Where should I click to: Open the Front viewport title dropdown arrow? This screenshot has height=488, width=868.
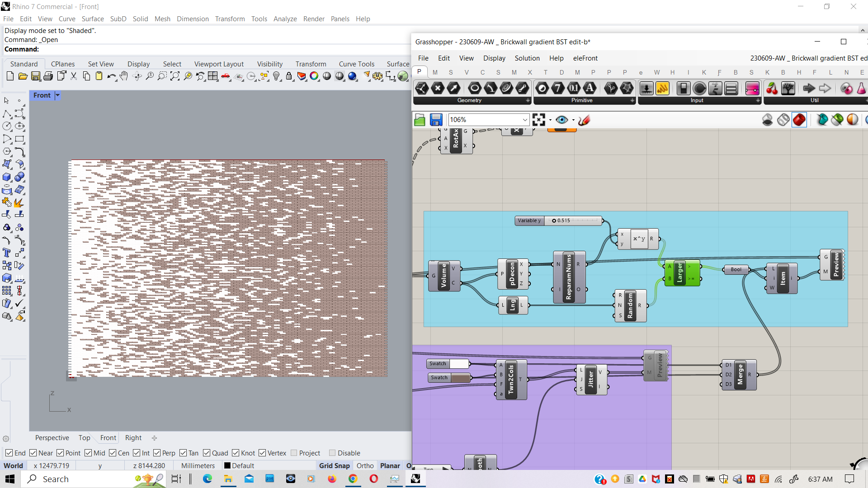[57, 95]
